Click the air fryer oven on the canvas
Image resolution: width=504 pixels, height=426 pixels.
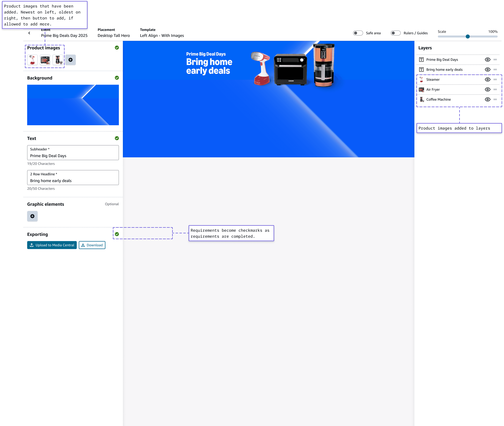(x=291, y=70)
